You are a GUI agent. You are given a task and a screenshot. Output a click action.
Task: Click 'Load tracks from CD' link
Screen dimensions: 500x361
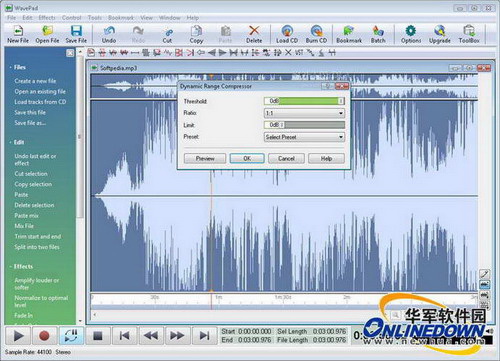coord(40,102)
